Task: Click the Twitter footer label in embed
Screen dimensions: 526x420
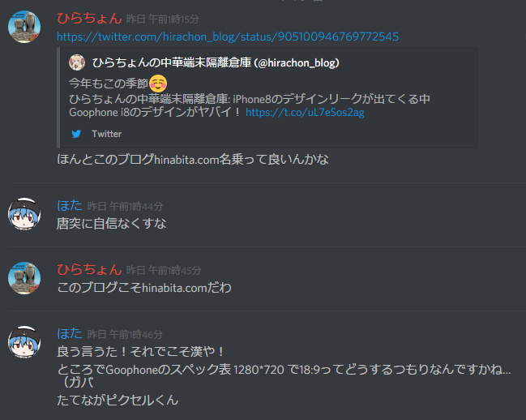Action: (107, 134)
